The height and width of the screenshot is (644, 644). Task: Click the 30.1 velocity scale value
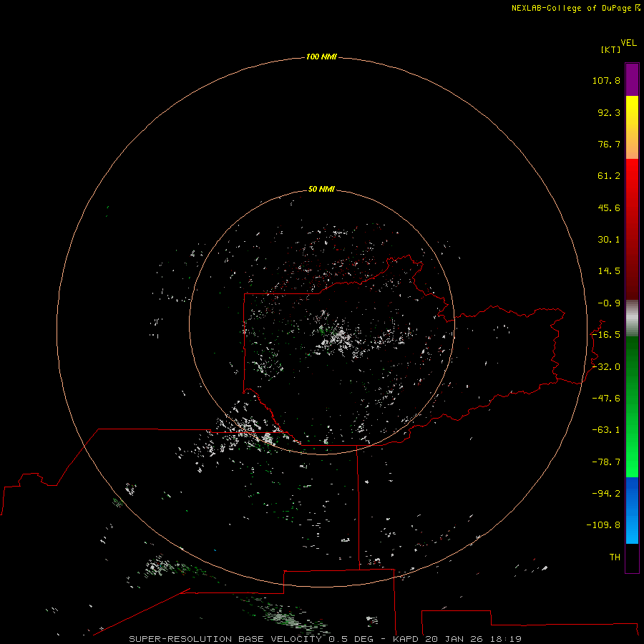click(609, 240)
